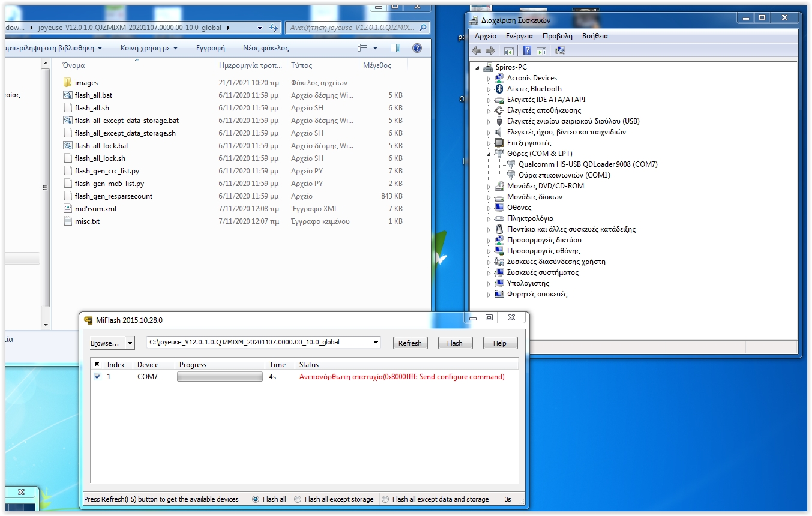
Task: Click the red error status text in MiFlash
Action: pos(402,377)
